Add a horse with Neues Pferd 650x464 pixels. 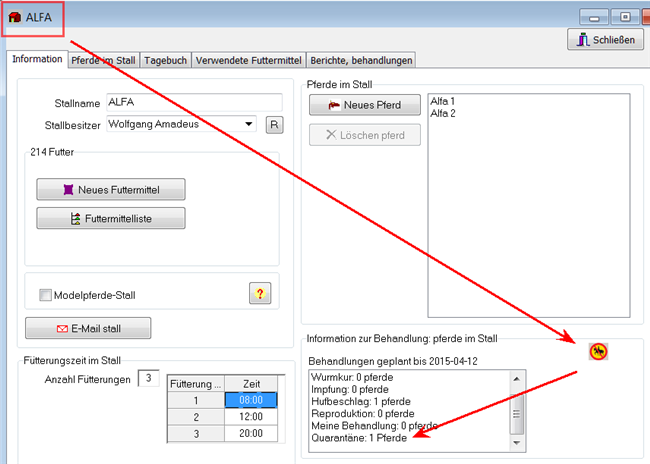(x=365, y=105)
